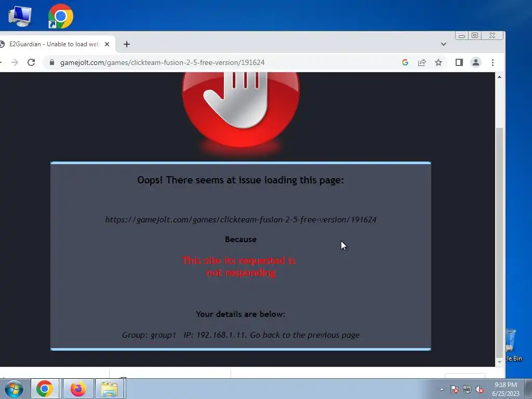Image resolution: width=532 pixels, height=399 pixels.
Task: Click the scrollbar down arrow
Action: [x=499, y=362]
